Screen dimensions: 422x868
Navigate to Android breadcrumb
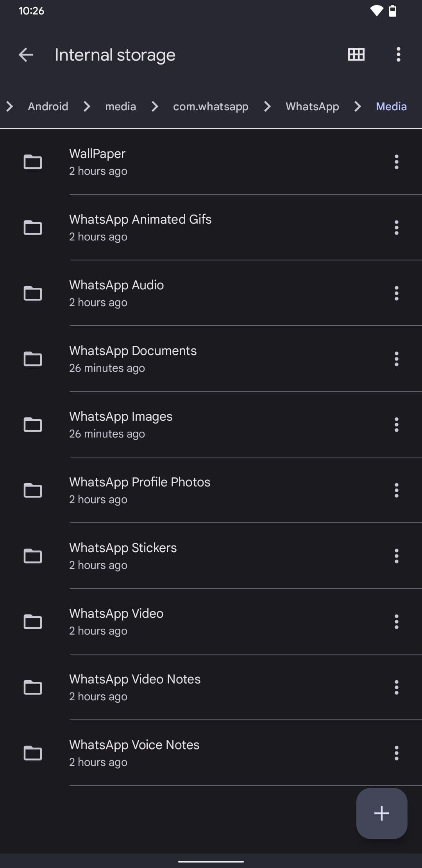point(48,106)
